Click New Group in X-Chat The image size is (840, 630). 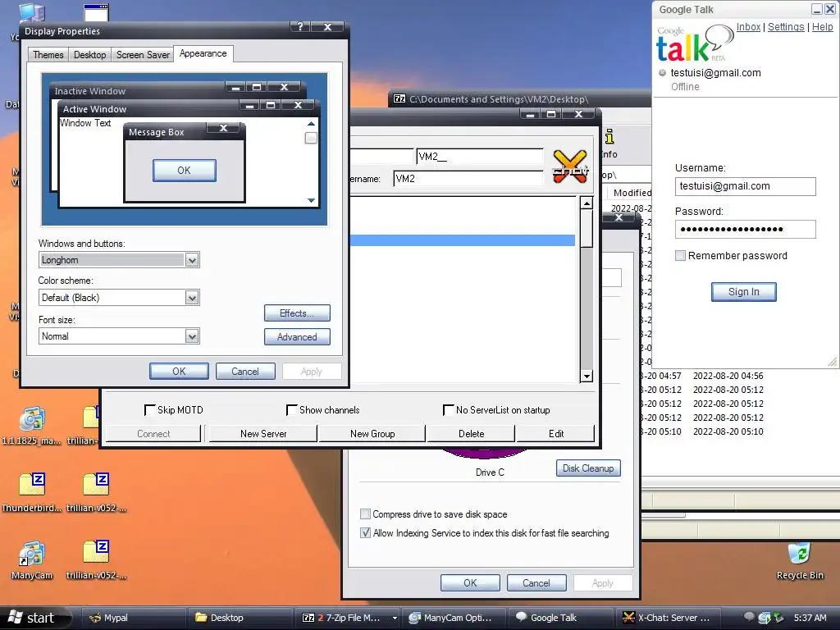pyautogui.click(x=372, y=434)
